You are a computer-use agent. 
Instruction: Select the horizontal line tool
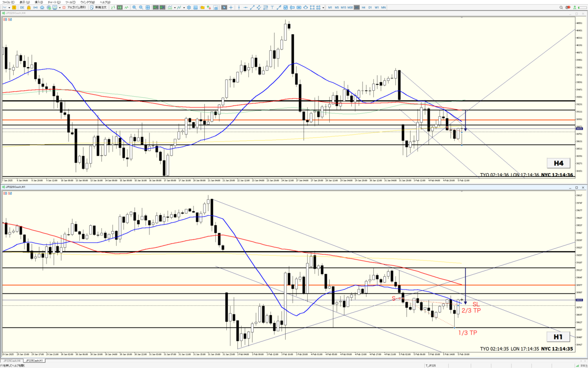(245, 7)
